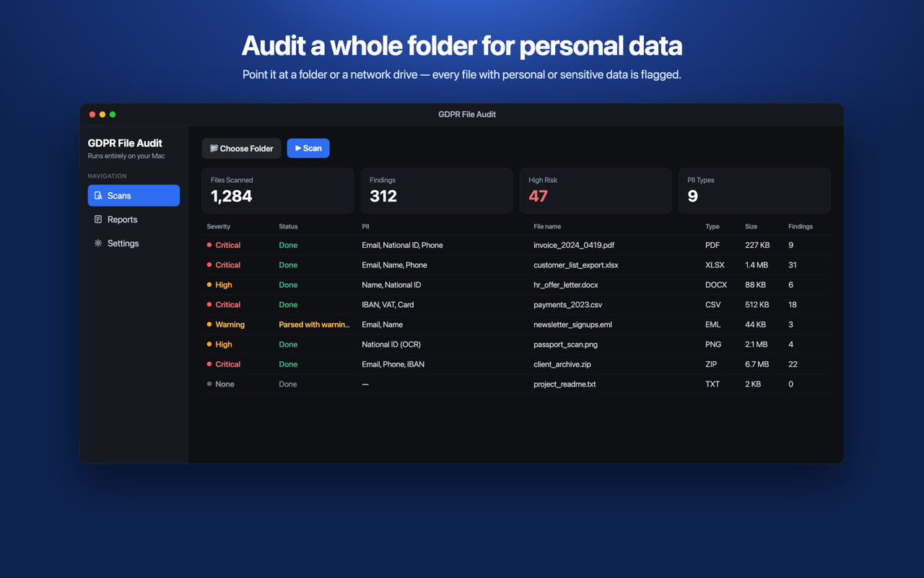Select file invoice_2024_0419.pdf
The image size is (924, 578).
point(574,245)
